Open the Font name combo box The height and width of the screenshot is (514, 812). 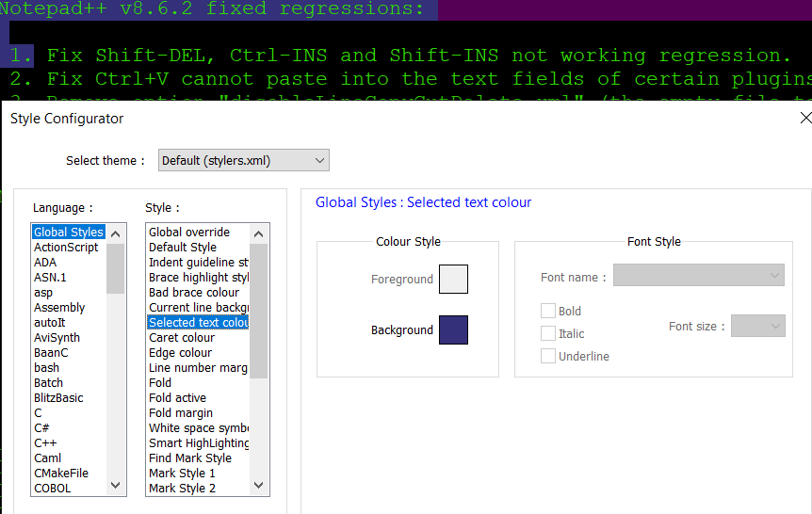click(x=699, y=276)
